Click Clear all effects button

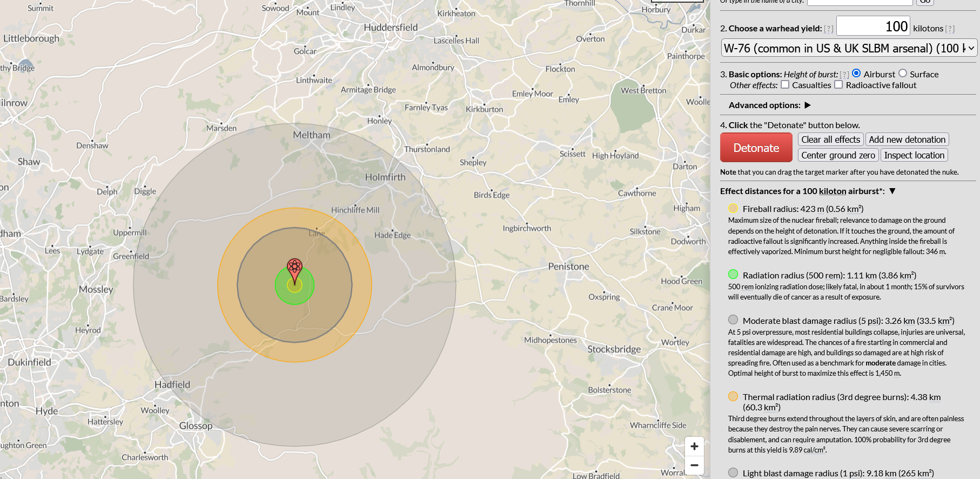pyautogui.click(x=830, y=139)
